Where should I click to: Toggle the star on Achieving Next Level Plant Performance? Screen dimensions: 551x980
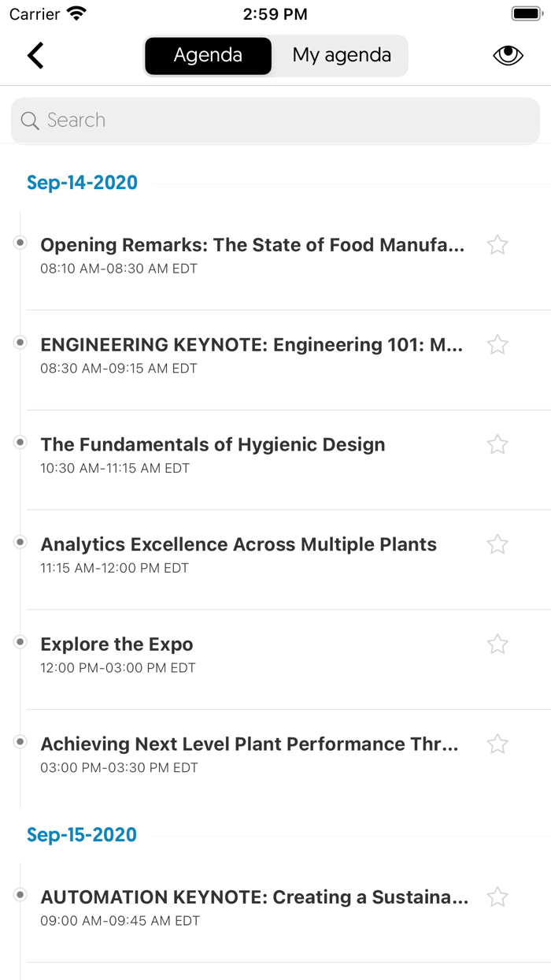pos(497,744)
